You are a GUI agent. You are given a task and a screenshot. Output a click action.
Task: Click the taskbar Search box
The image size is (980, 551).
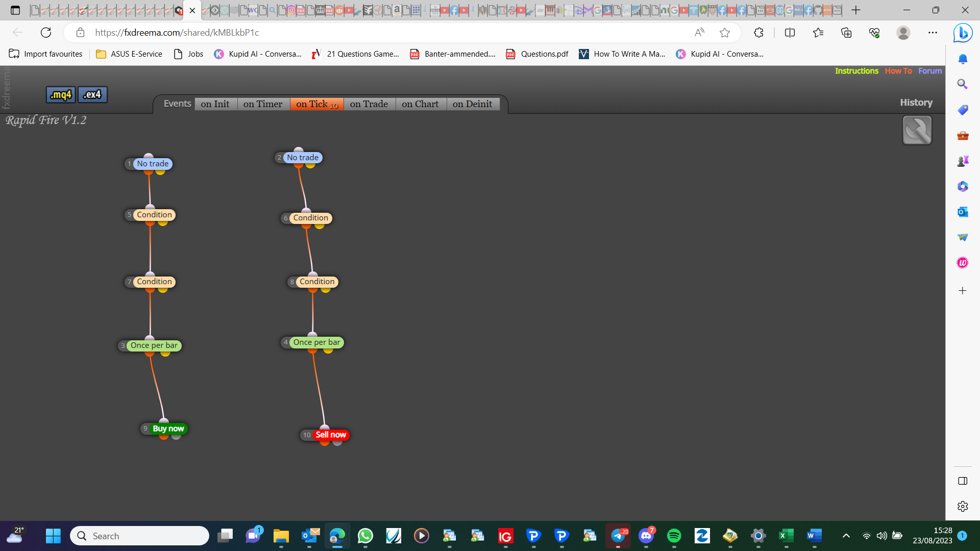point(139,536)
